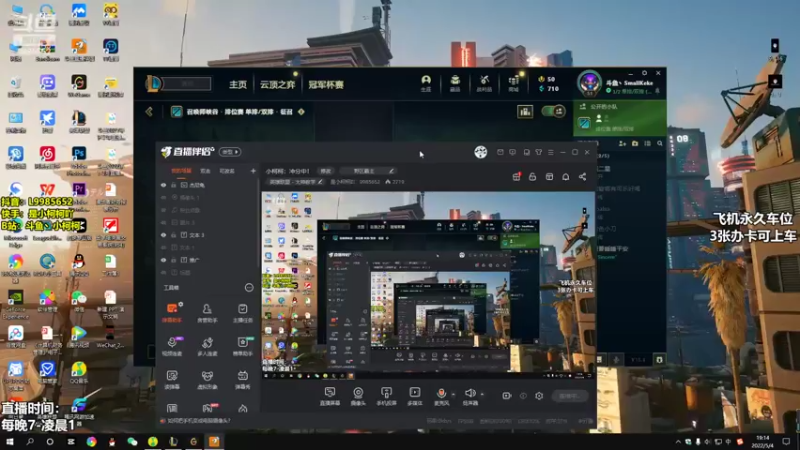Open the League client loot icon
This screenshot has height=450, width=800.
[484, 83]
